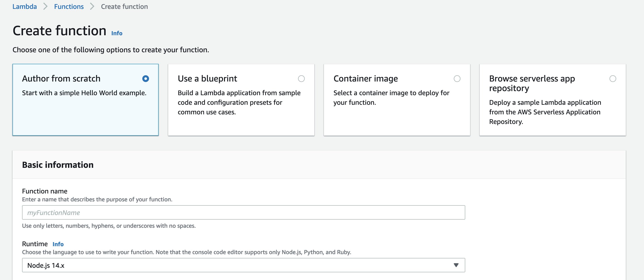Viewport: 644px width, 280px height.
Task: Select the Author from scratch radio button
Action: click(x=145, y=79)
